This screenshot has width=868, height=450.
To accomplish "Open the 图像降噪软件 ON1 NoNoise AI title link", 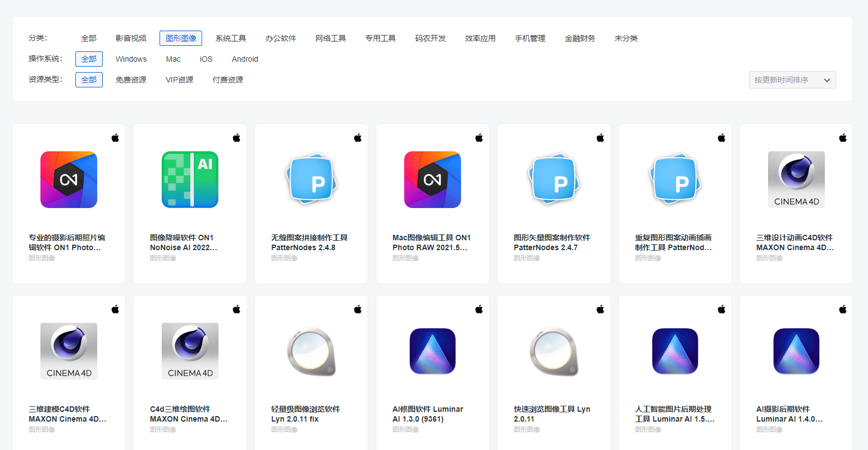I will point(184,242).
